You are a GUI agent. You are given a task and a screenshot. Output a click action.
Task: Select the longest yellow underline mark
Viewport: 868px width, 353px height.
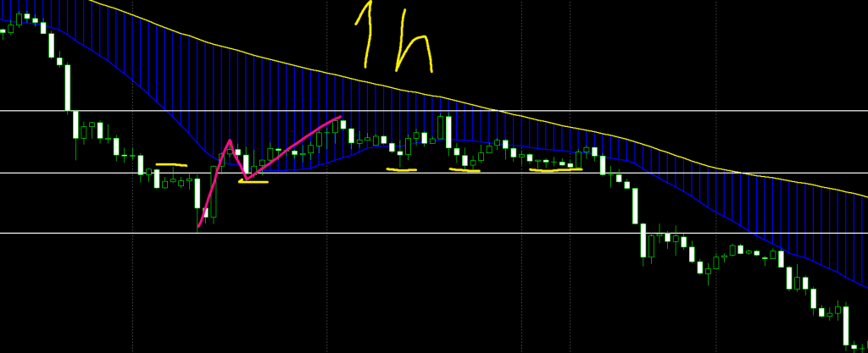(556, 170)
